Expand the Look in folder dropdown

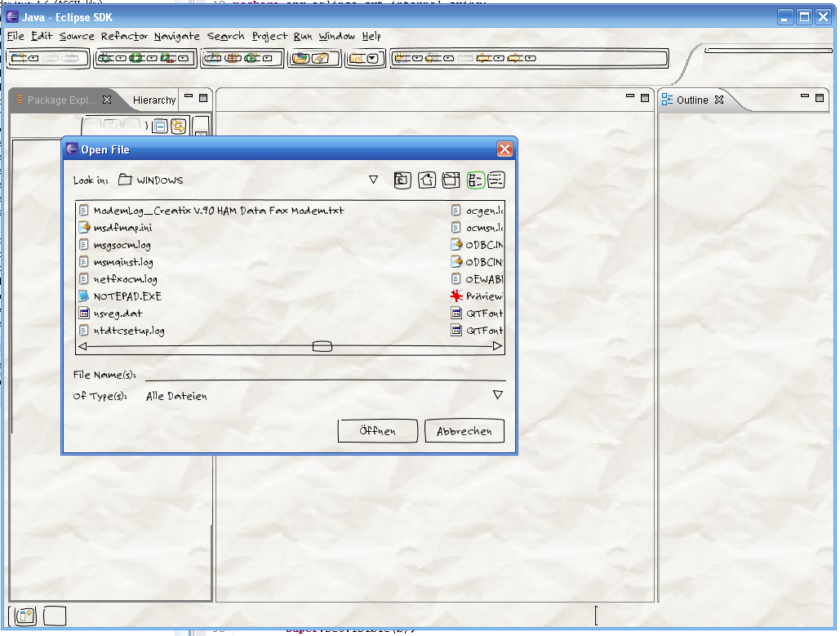click(373, 180)
